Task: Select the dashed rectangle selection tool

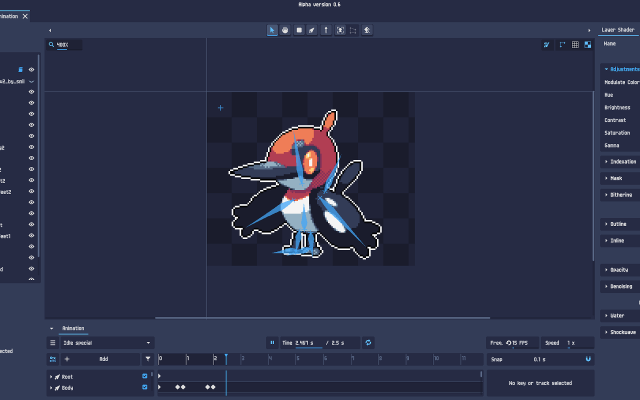Action: [353, 30]
